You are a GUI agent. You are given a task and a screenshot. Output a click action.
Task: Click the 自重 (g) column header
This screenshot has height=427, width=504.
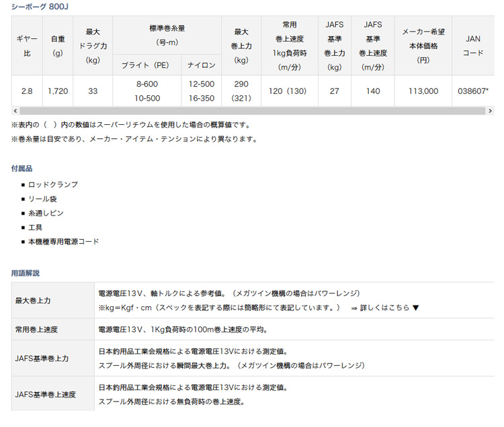pyautogui.click(x=58, y=46)
